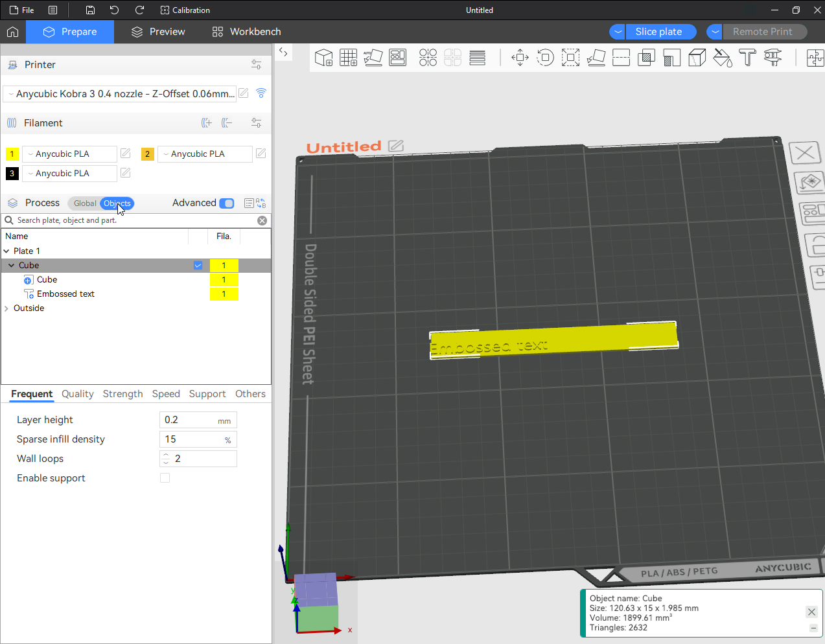Open the filament 2 Anycubic PLA dropdown
The height and width of the screenshot is (644, 825).
click(x=204, y=154)
